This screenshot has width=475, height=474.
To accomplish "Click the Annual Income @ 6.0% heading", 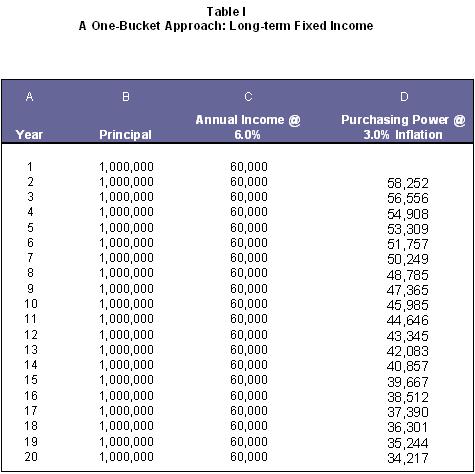I will pyautogui.click(x=248, y=127).
